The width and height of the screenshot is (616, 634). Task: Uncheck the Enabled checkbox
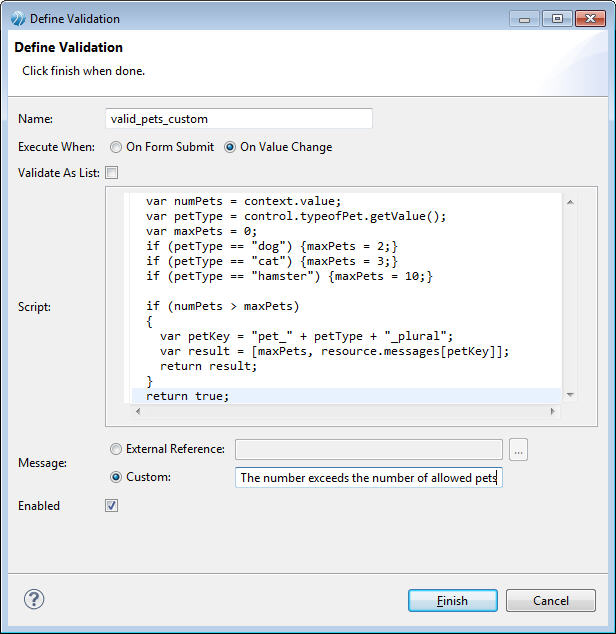[112, 505]
